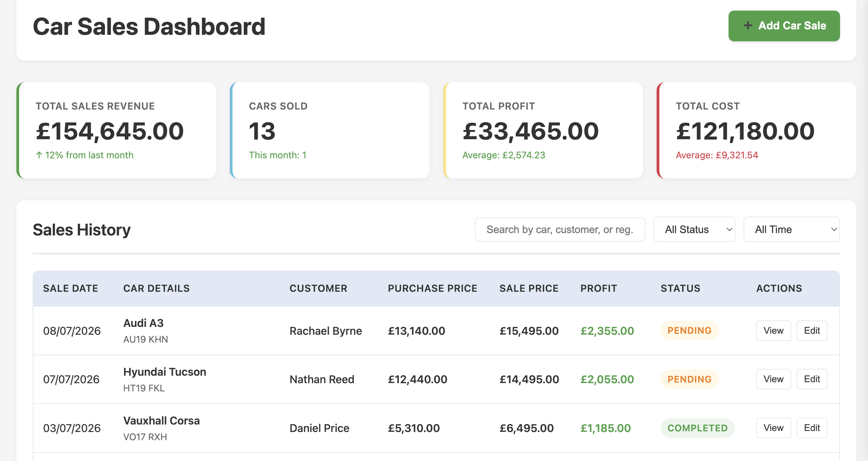Click the ACTIONS column header

(x=779, y=288)
